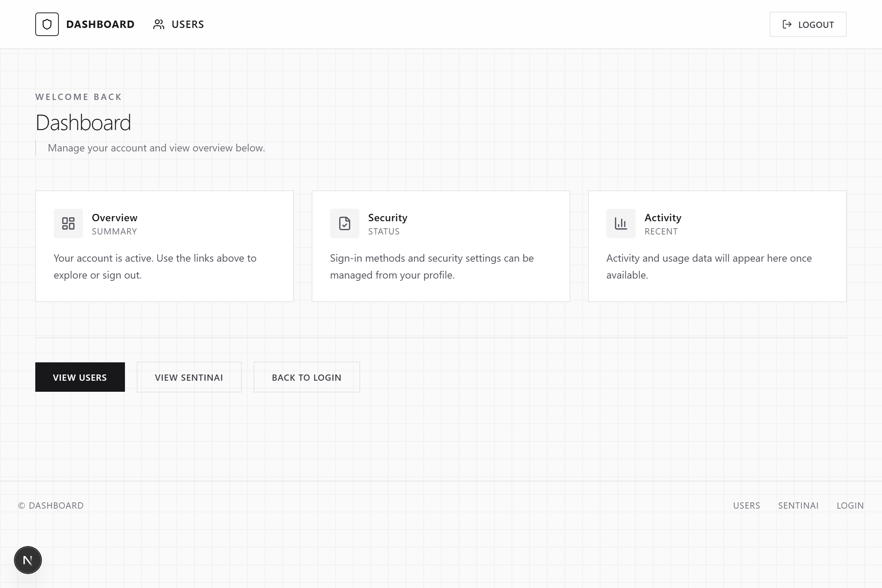Click the Overview grid icon
The width and height of the screenshot is (882, 588).
click(x=68, y=223)
